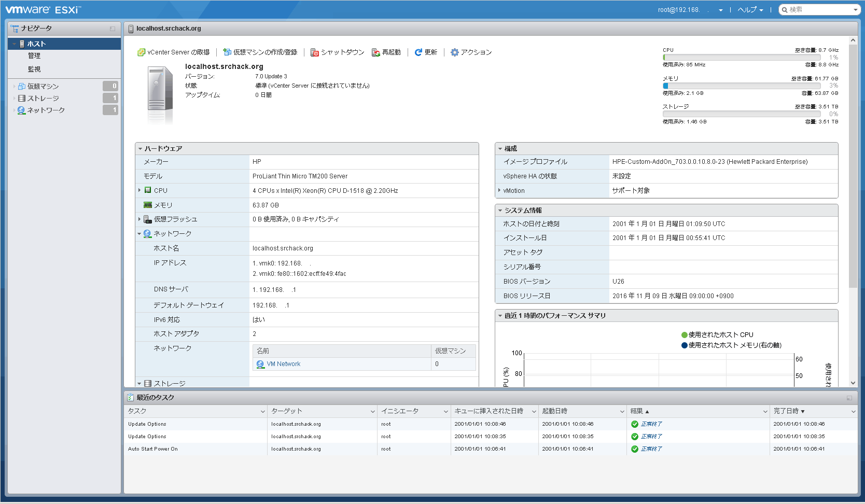865x504 pixels.
Task: Click the search magnifier icon
Action: tap(785, 10)
